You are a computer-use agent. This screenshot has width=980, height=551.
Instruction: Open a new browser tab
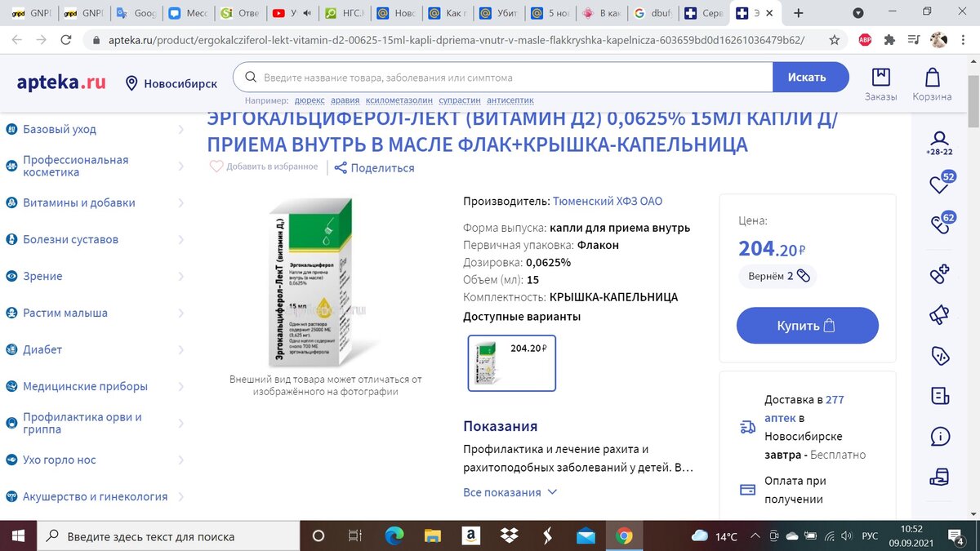(x=798, y=13)
